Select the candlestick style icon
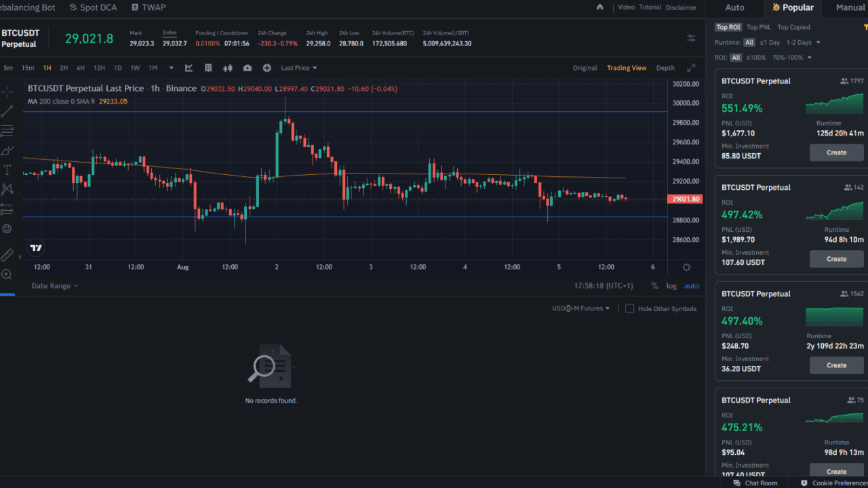 228,67
